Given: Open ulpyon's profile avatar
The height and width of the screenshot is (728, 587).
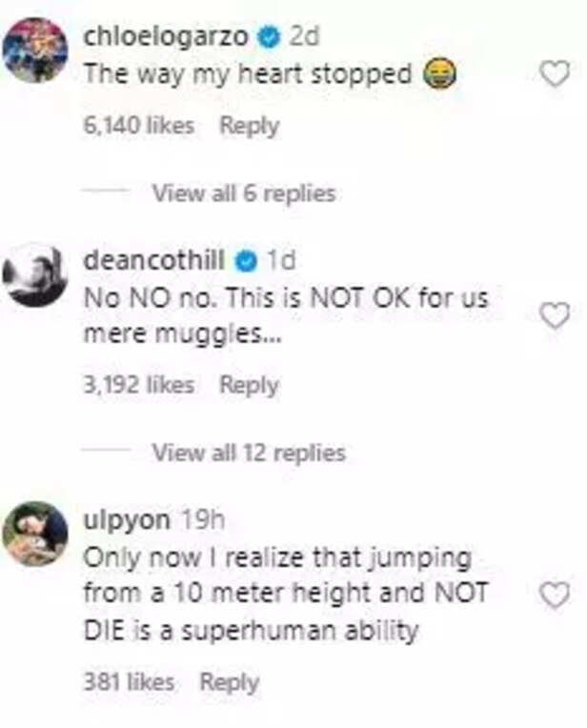Looking at the screenshot, I should pyautogui.click(x=35, y=534).
